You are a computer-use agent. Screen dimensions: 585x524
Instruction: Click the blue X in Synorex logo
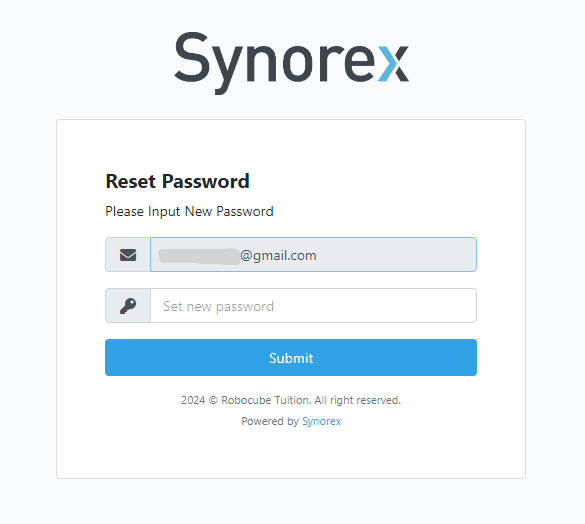pos(393,63)
